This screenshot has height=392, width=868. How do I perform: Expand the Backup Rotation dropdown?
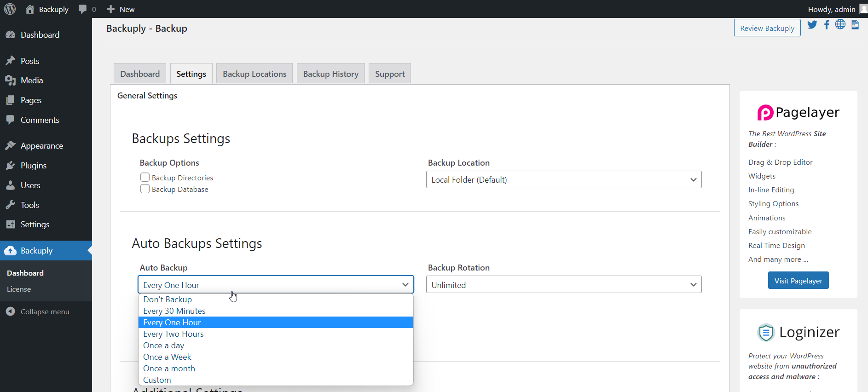(x=563, y=285)
